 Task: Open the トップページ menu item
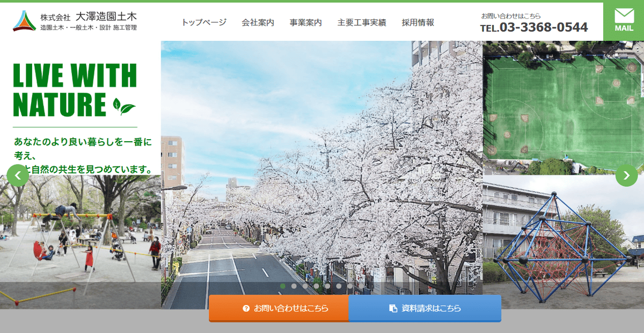pos(203,23)
